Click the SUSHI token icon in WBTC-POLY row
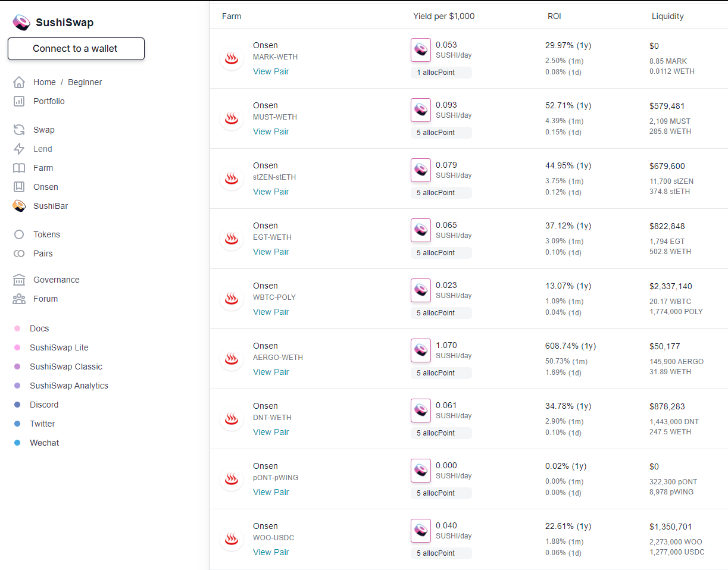The height and width of the screenshot is (570, 728). coord(421,290)
